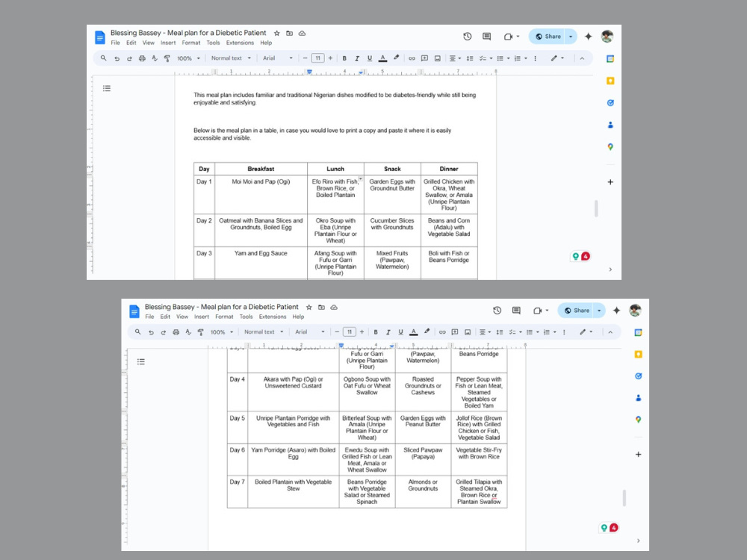
Task: Open Extensions menu in upper window
Action: [240, 43]
